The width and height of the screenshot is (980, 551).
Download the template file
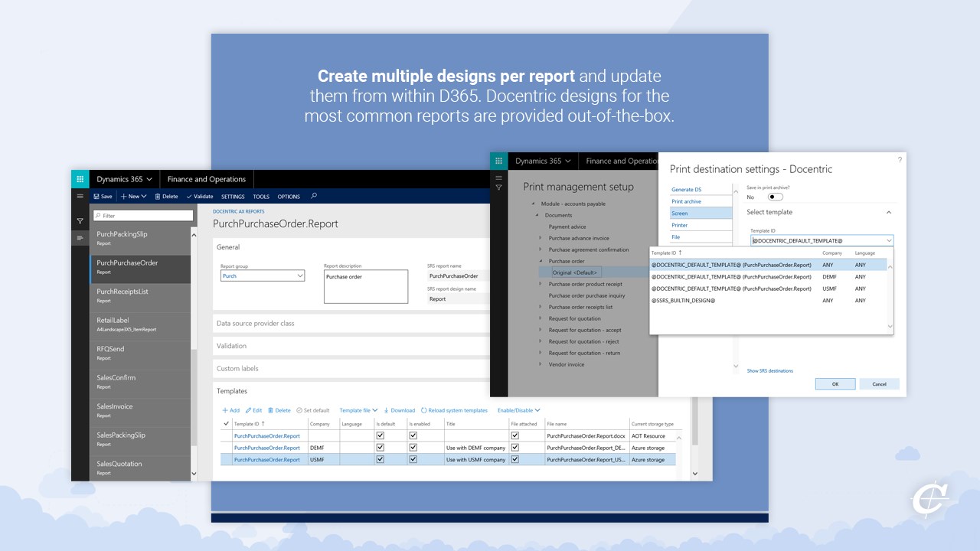click(x=400, y=410)
